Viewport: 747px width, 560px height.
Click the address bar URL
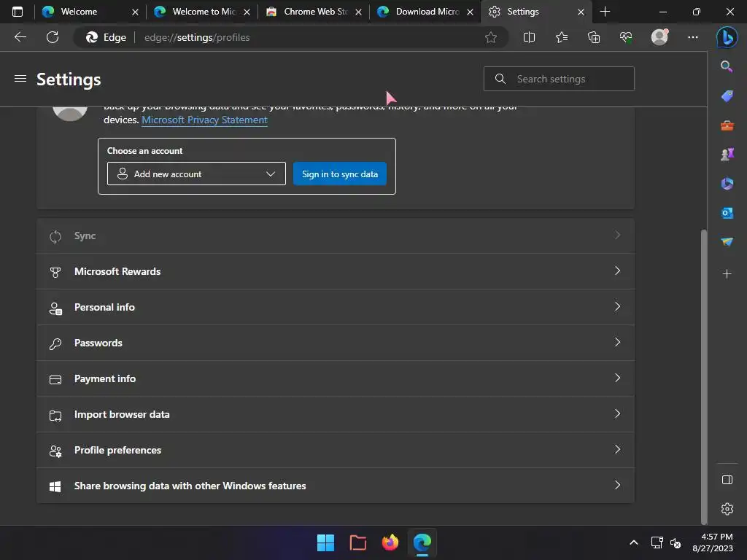[197, 37]
